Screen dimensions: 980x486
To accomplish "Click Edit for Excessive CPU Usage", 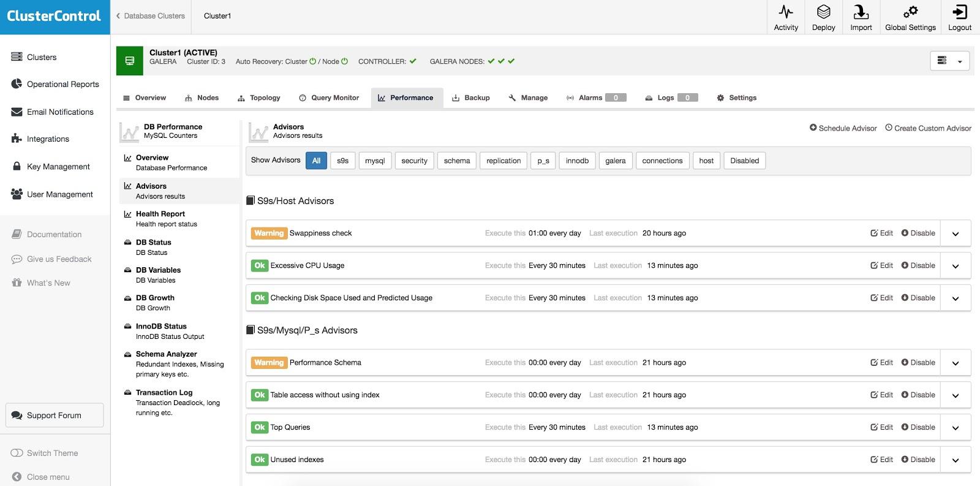I will [881, 265].
